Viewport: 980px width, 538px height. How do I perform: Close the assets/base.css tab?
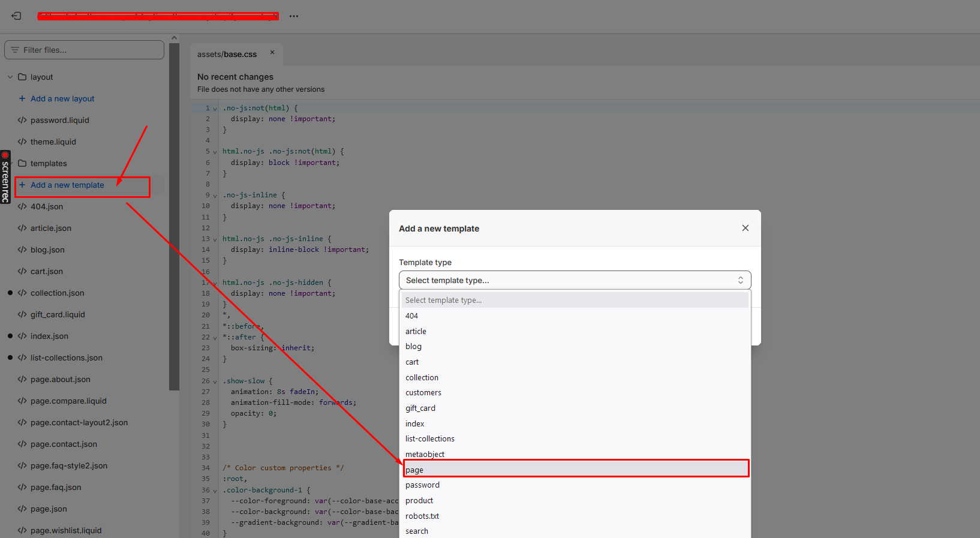pos(272,53)
